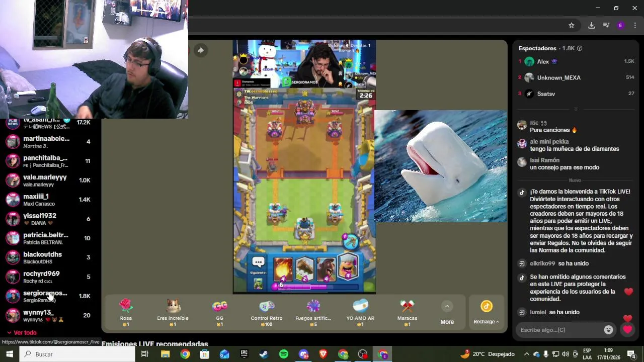Open Steam from the taskbar
This screenshot has height=362, width=644.
pyautogui.click(x=264, y=354)
